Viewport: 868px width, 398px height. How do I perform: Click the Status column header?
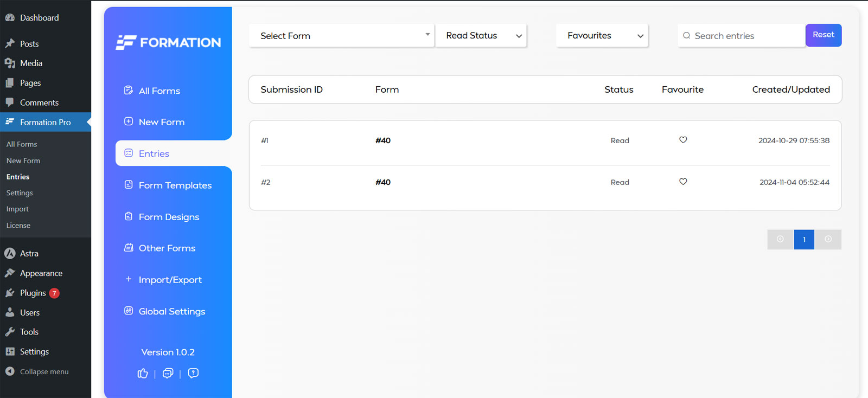click(619, 89)
